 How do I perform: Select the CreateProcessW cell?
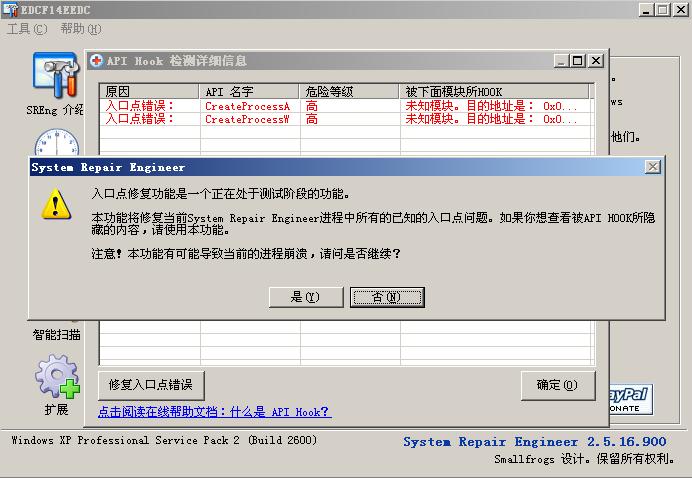[x=248, y=119]
